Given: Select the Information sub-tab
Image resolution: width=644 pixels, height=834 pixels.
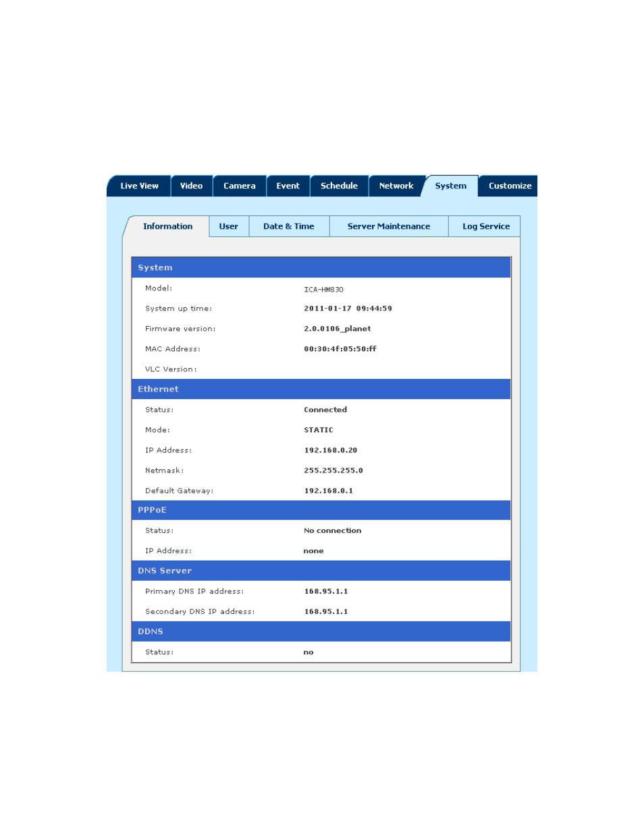Looking at the screenshot, I should pyautogui.click(x=167, y=226).
